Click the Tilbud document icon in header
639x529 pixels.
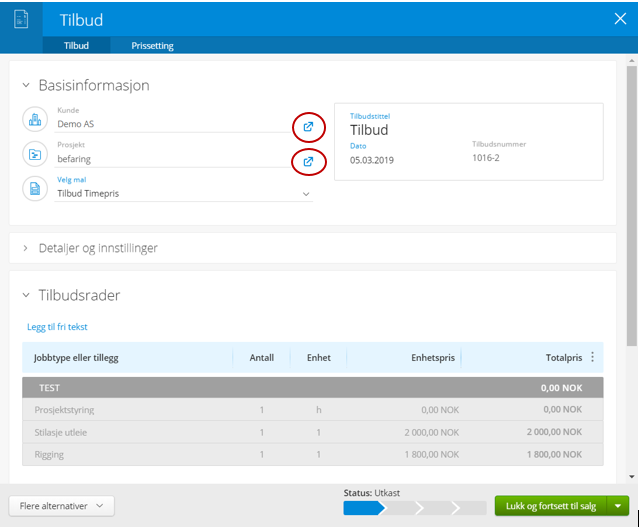[x=21, y=19]
